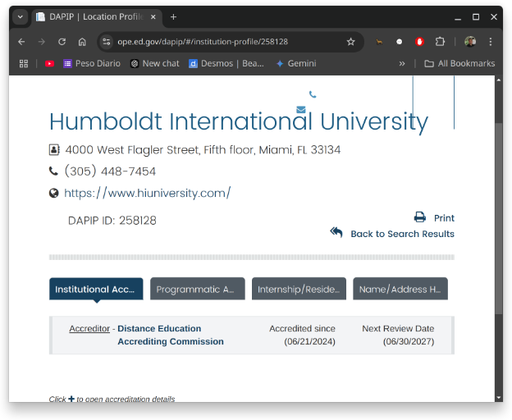Close the DAPIP Location Profile tab
The height and width of the screenshot is (420, 512).
coord(153,17)
